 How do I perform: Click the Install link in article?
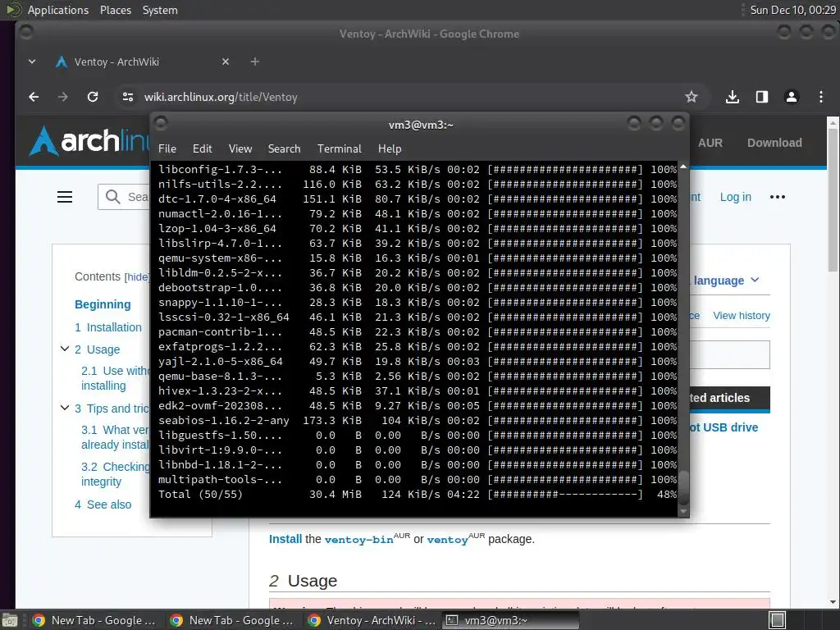285,539
